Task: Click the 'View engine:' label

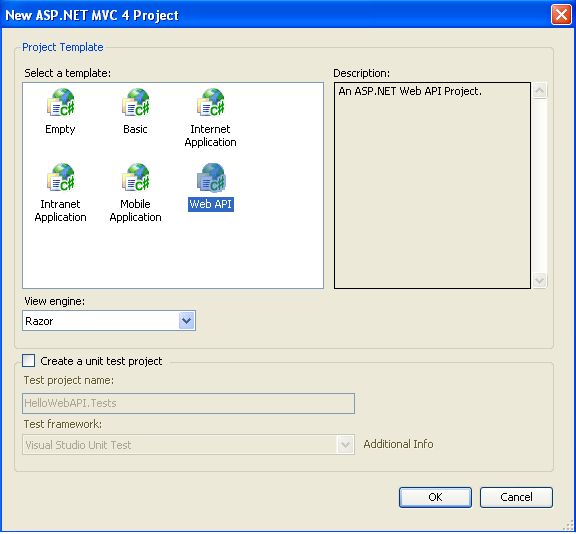Action: point(54,301)
